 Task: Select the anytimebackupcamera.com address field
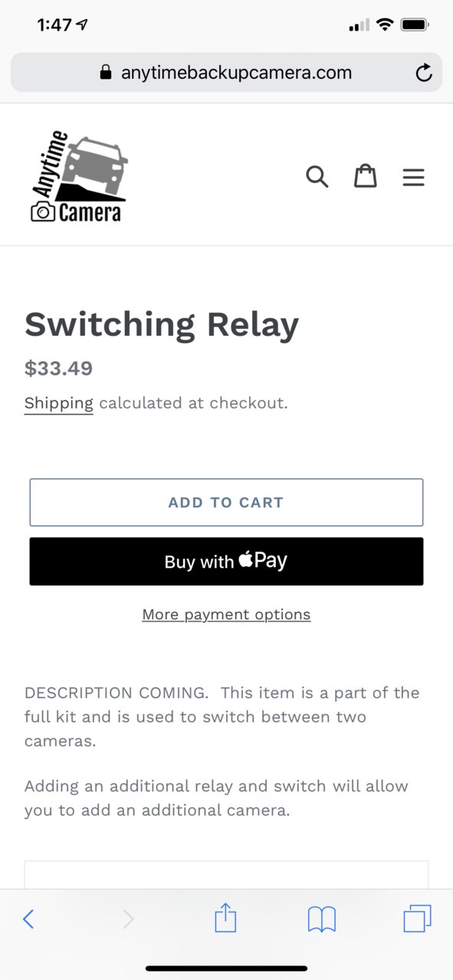pos(226,73)
